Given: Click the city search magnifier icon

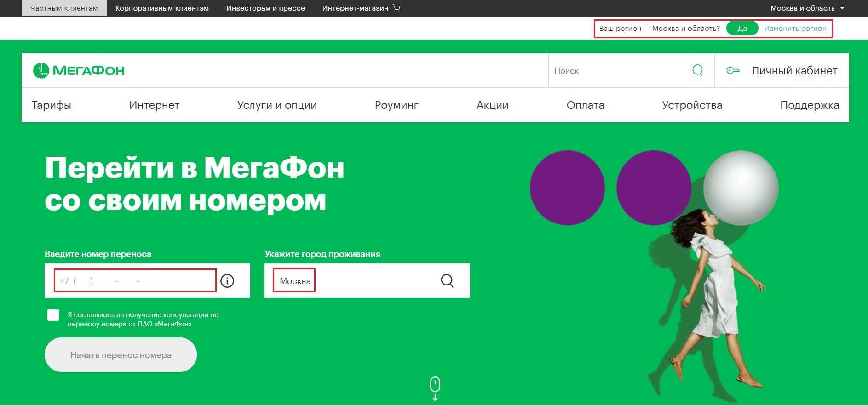Looking at the screenshot, I should [447, 280].
